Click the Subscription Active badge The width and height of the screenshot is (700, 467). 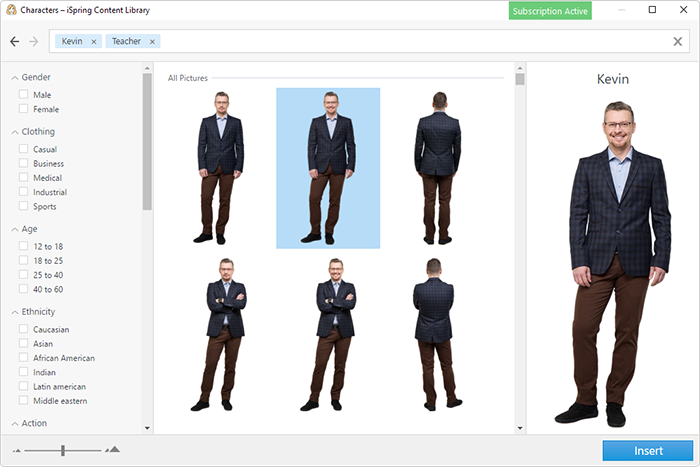click(550, 11)
